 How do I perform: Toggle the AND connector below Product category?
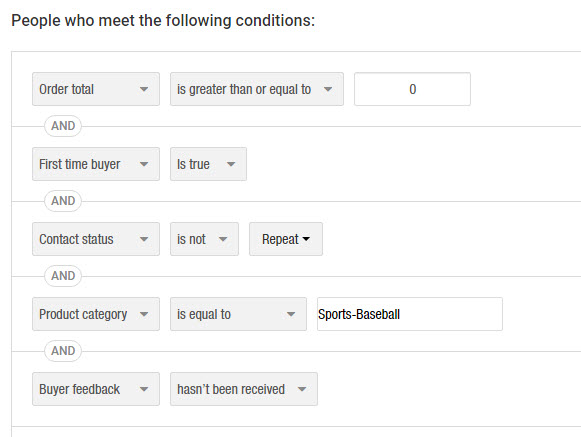(63, 351)
